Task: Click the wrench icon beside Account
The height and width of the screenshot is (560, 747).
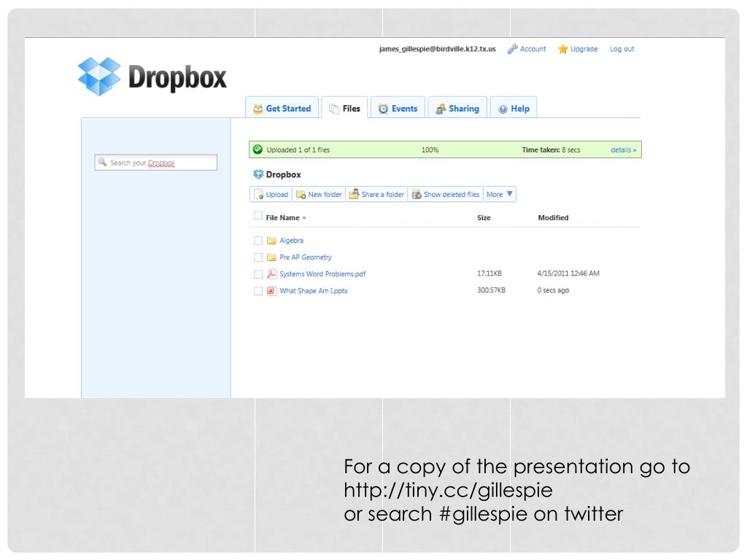Action: point(512,49)
